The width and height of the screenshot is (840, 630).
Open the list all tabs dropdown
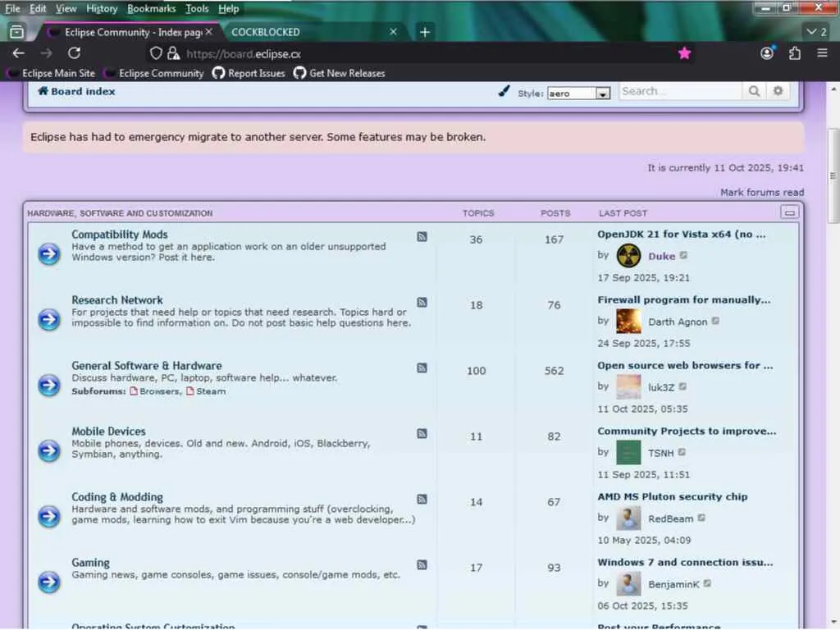[x=816, y=32]
